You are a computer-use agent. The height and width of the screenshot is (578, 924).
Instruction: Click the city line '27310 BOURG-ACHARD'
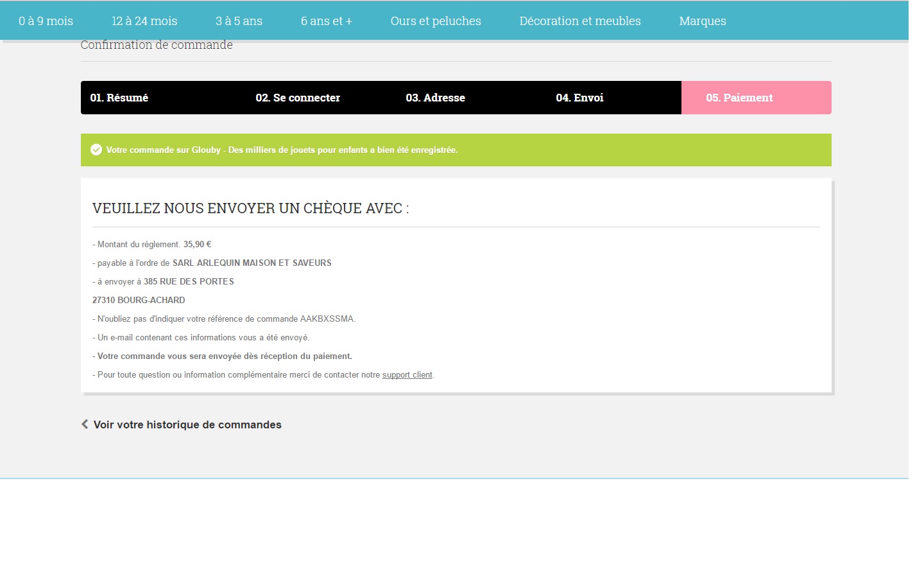(139, 301)
